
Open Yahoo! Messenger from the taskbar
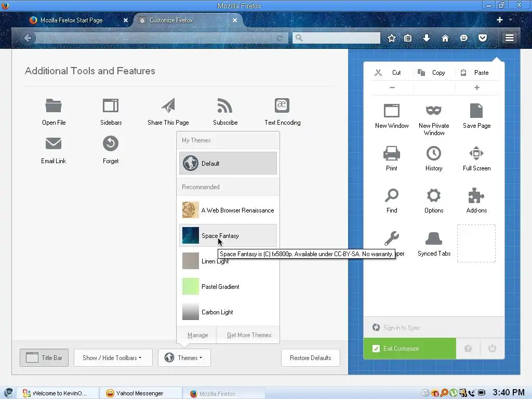pos(141,393)
